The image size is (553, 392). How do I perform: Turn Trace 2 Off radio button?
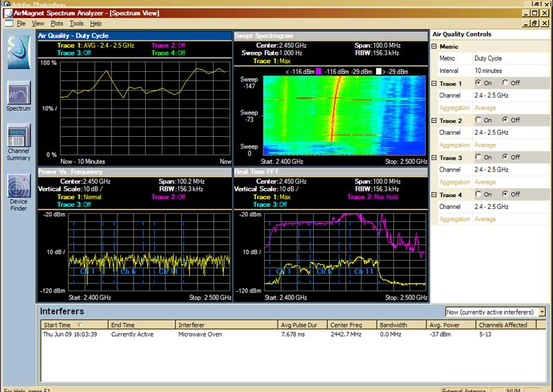click(505, 120)
